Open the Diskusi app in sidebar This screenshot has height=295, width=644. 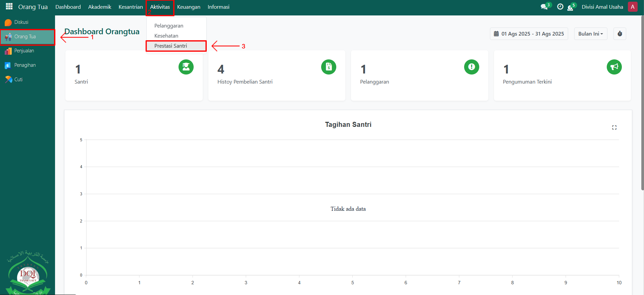click(x=21, y=22)
